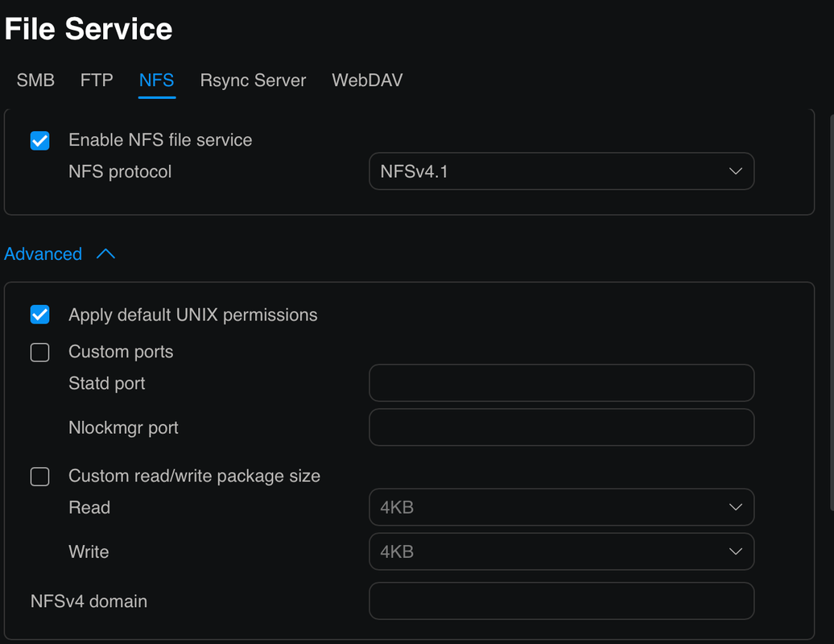Open the FTP tab
Viewport: 834px width, 644px height.
pyautogui.click(x=97, y=80)
